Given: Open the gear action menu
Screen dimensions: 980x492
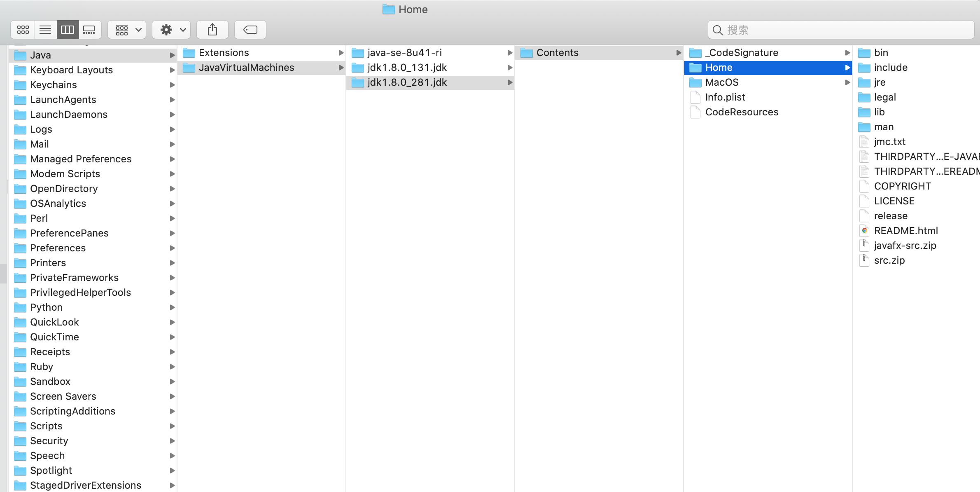Looking at the screenshot, I should click(171, 30).
